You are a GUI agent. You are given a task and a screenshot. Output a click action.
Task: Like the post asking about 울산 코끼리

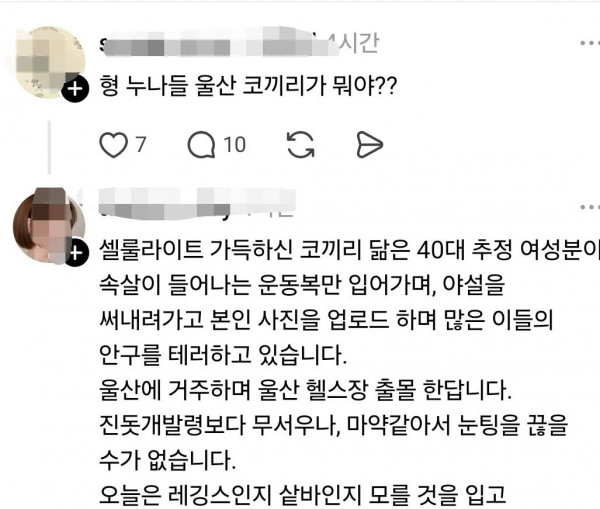(x=113, y=145)
